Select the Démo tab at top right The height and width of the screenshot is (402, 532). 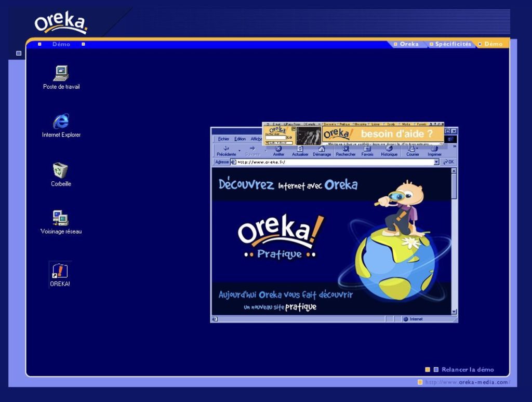(490, 44)
